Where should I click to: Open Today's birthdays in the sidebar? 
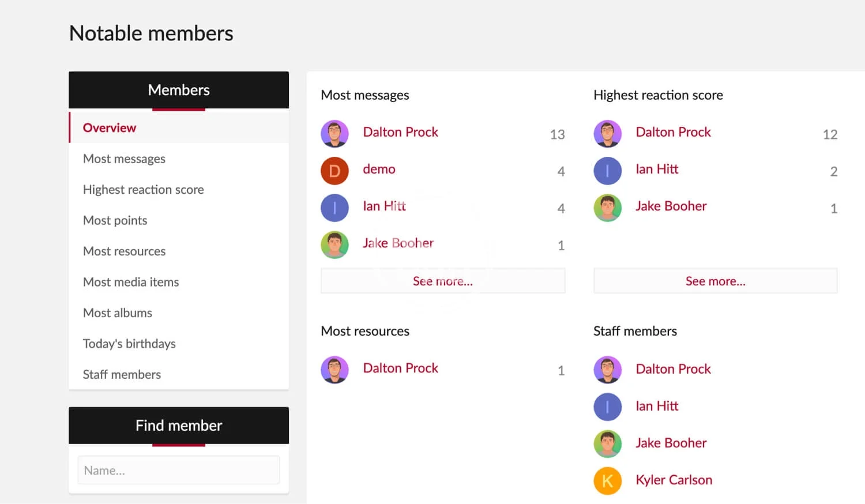tap(129, 344)
